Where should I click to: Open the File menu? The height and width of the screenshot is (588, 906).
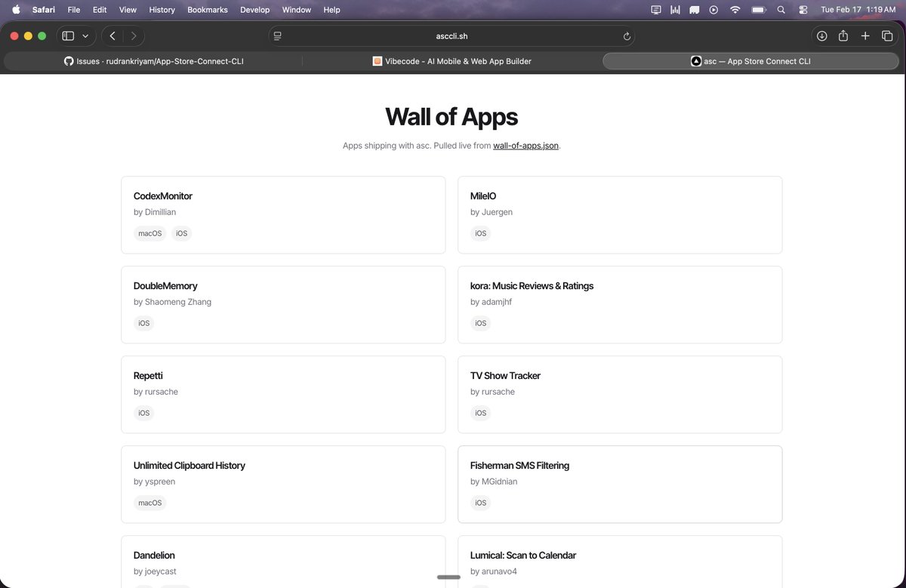click(x=74, y=10)
